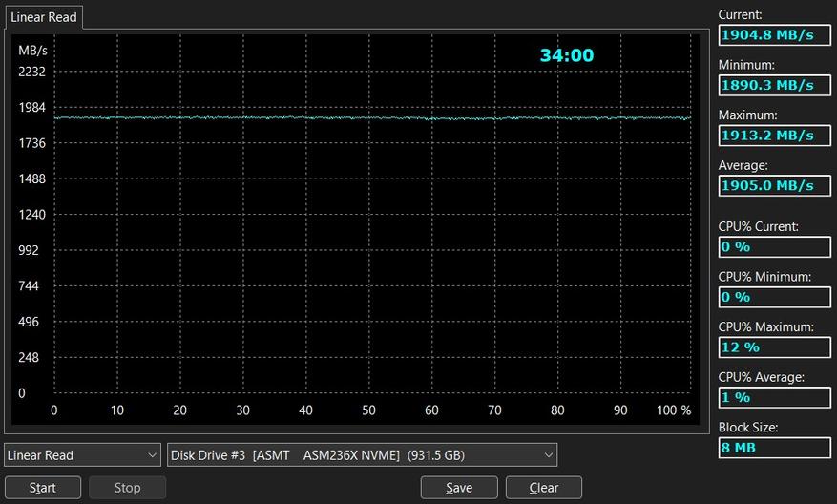Click the Block Size 8 MB field
837x504 pixels.
click(x=775, y=448)
